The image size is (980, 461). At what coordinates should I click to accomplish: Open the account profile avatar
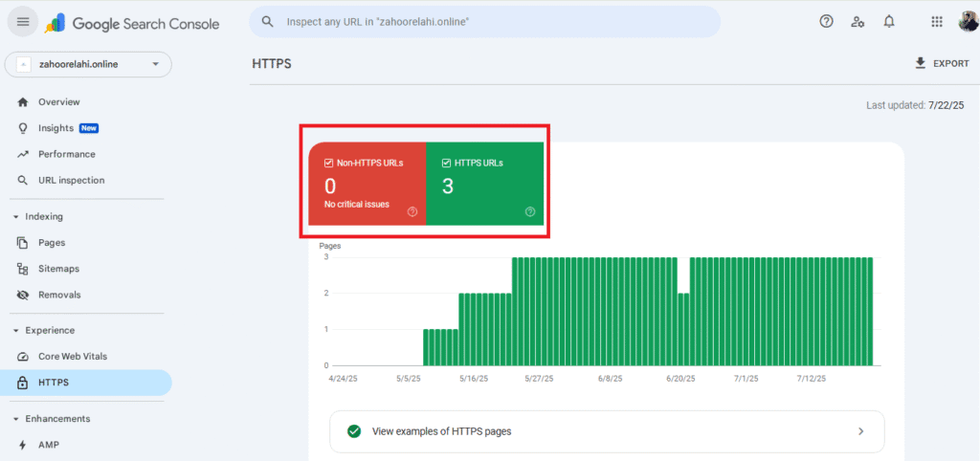tap(969, 22)
